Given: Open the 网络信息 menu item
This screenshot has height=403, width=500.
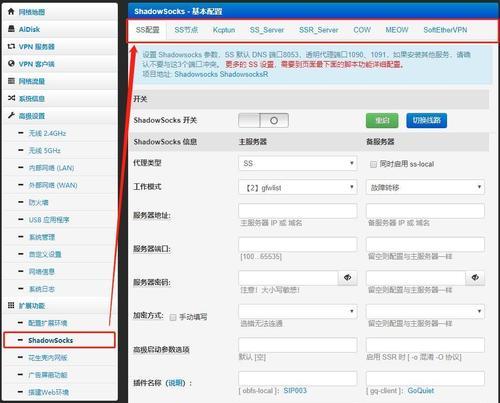Looking at the screenshot, I should [x=42, y=272].
